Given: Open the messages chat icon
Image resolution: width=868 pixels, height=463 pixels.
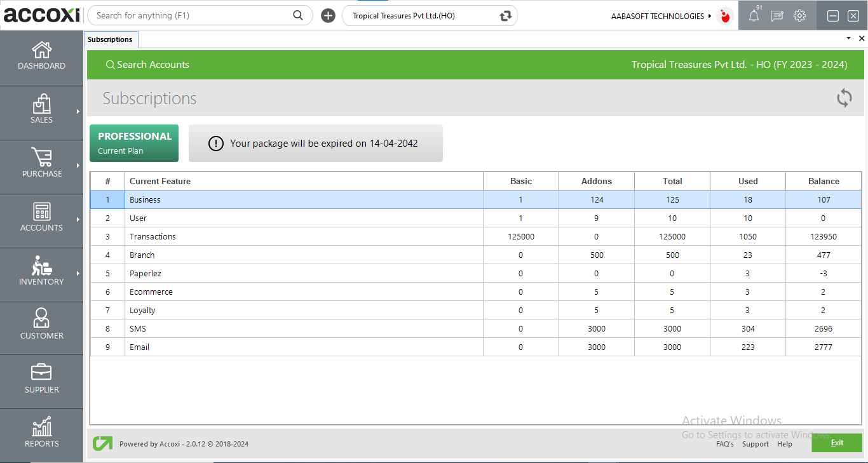Looking at the screenshot, I should (x=777, y=16).
